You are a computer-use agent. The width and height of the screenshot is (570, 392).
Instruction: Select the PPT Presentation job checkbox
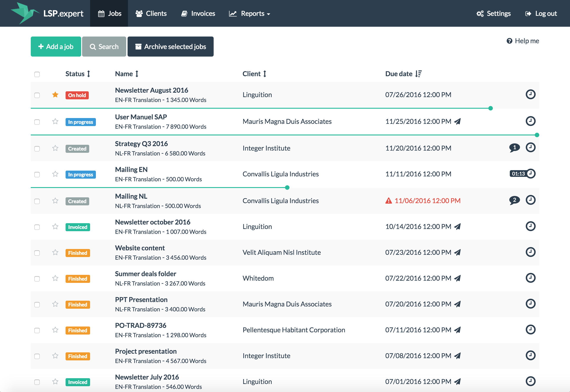[37, 304]
